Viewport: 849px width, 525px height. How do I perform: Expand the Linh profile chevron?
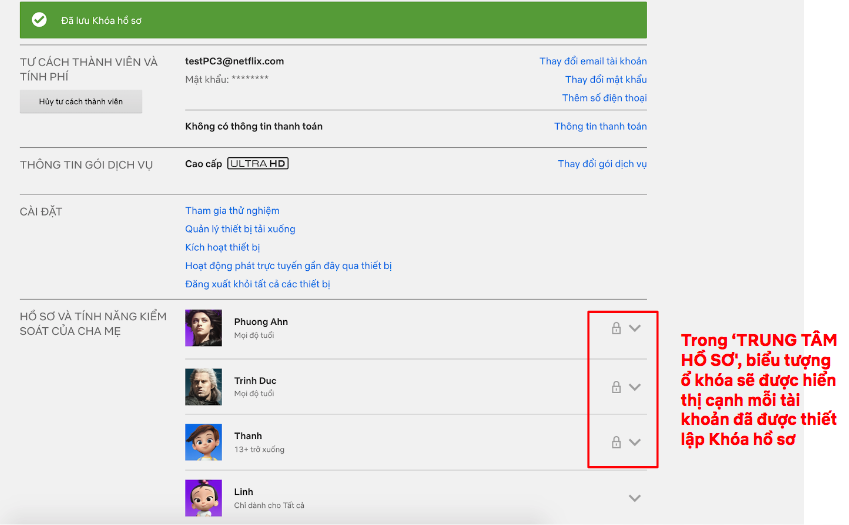click(x=635, y=498)
